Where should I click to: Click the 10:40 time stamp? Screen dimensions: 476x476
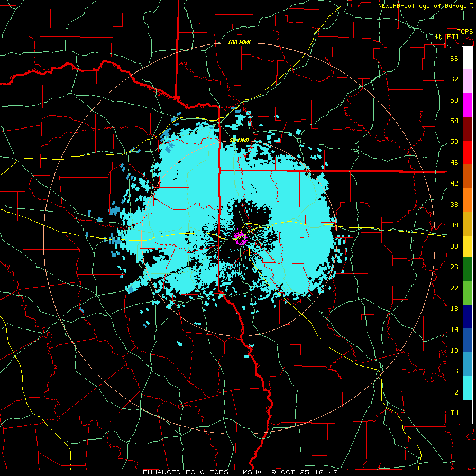(x=327, y=472)
